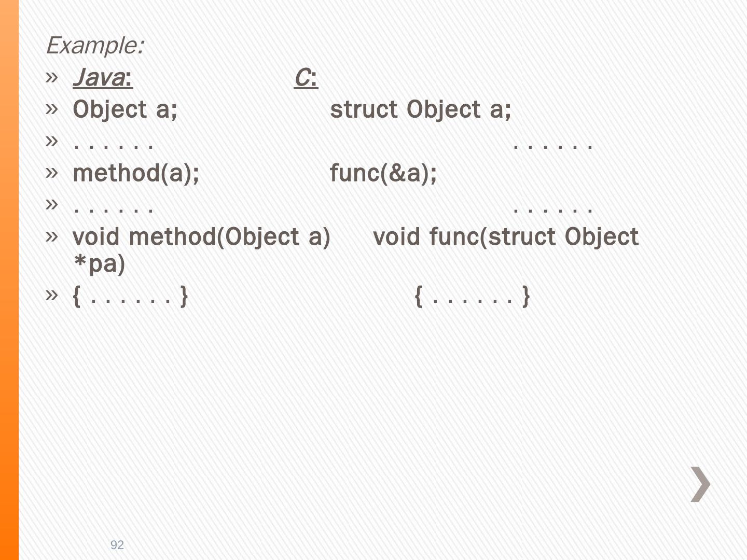Click bullet before the curly braces line
This screenshot has width=747, height=560.
(51, 296)
